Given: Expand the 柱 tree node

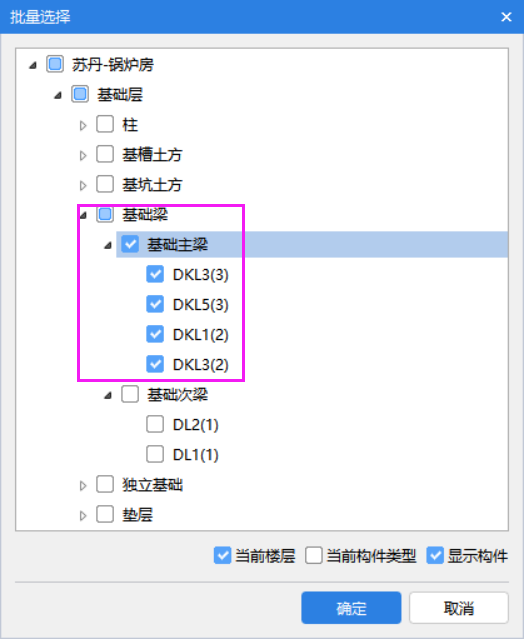Looking at the screenshot, I should coord(83,125).
